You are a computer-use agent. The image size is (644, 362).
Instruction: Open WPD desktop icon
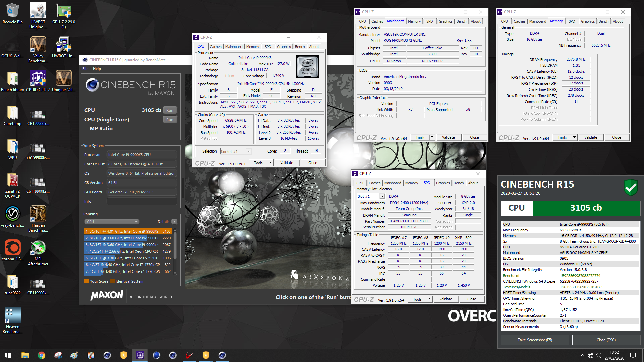pos(12,149)
